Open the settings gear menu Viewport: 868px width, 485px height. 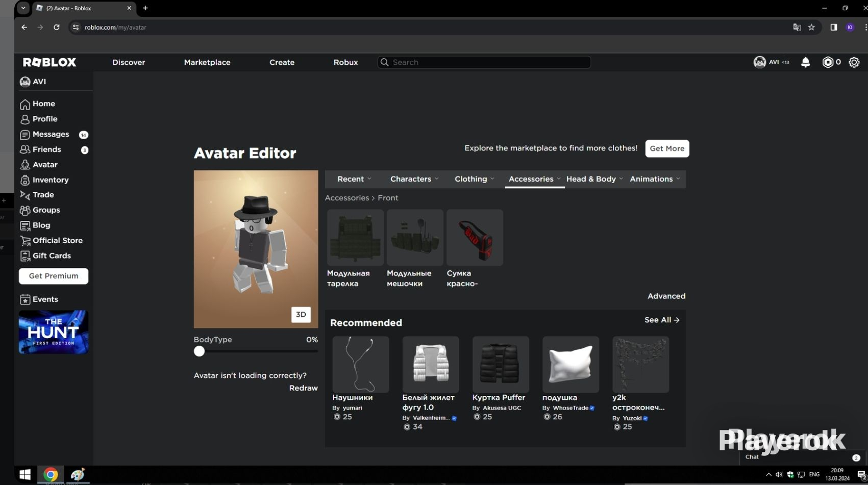click(854, 62)
